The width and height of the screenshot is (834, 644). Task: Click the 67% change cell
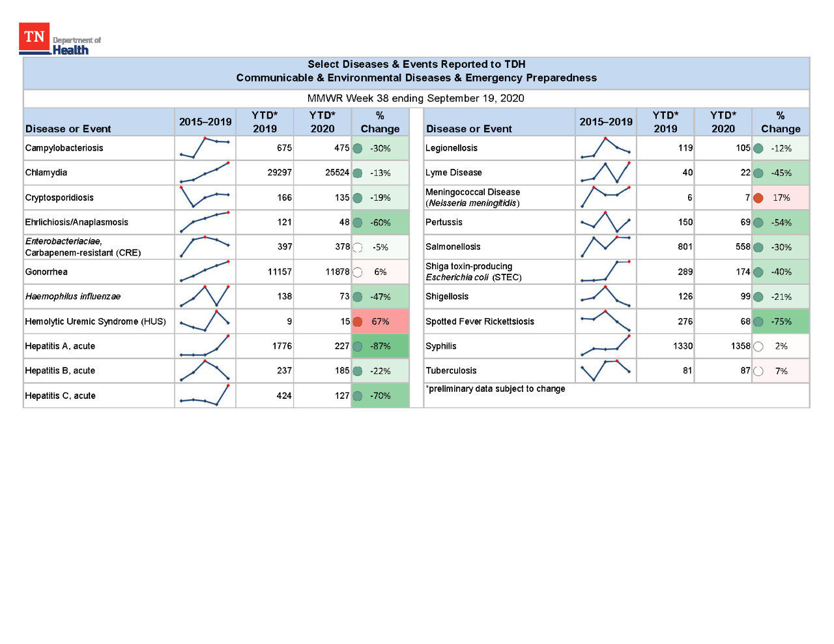tap(381, 321)
